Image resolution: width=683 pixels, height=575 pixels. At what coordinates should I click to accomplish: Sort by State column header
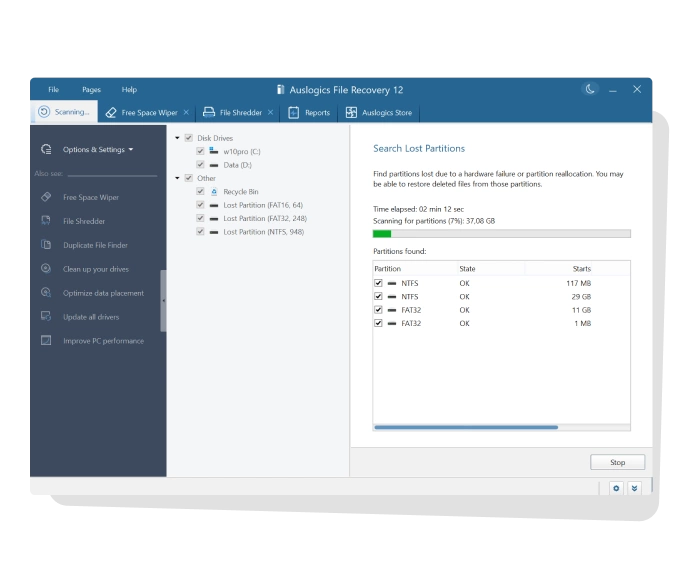(x=491, y=268)
